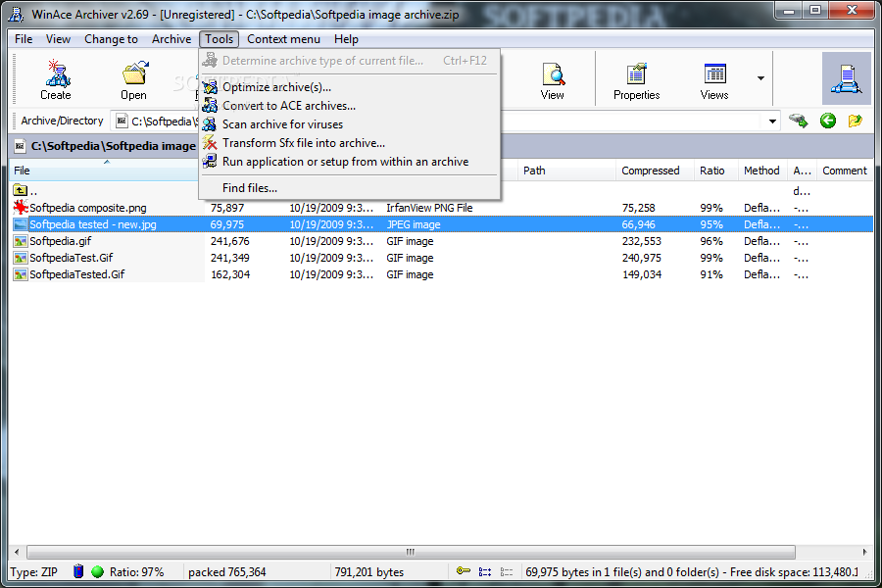Screen dimensions: 882x588
Task: Click the Run application from archive icon
Action: point(210,162)
